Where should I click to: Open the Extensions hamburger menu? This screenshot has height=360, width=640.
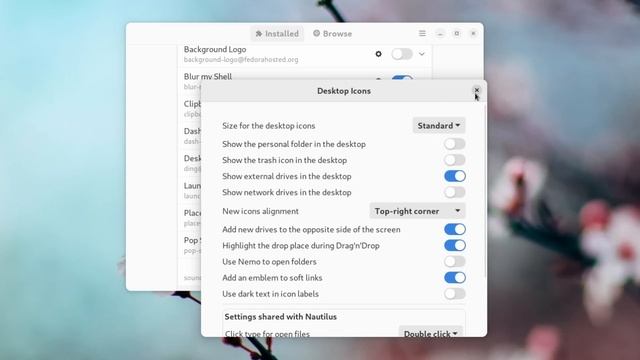coord(422,33)
